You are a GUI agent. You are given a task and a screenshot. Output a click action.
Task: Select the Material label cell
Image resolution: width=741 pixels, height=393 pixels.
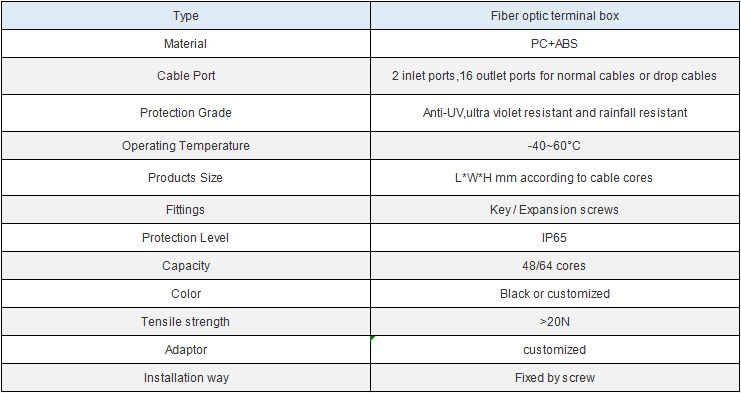(186, 44)
